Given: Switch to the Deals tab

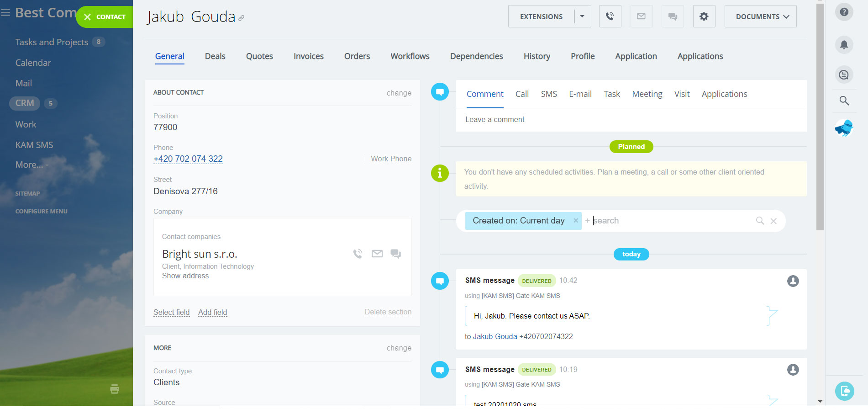Looking at the screenshot, I should pyautogui.click(x=215, y=56).
